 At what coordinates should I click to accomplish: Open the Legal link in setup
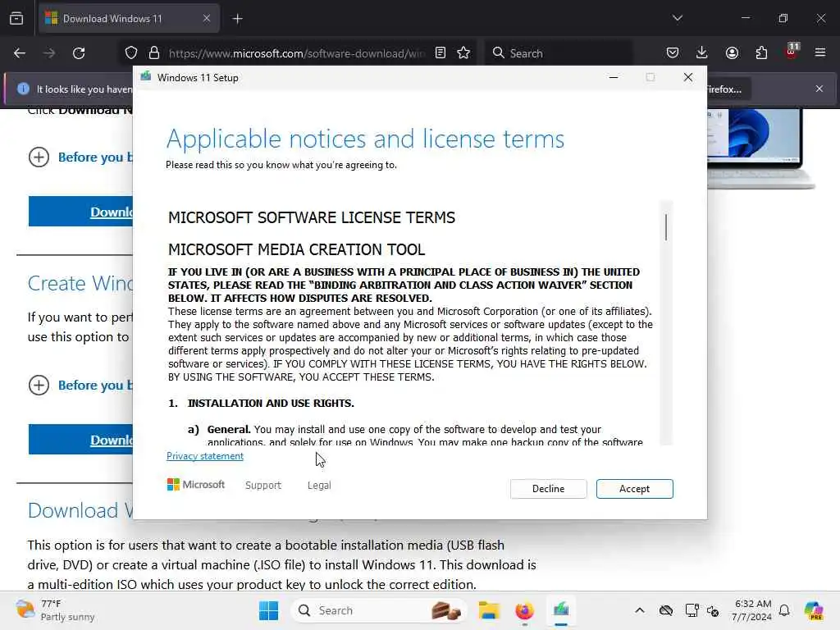[x=319, y=485]
